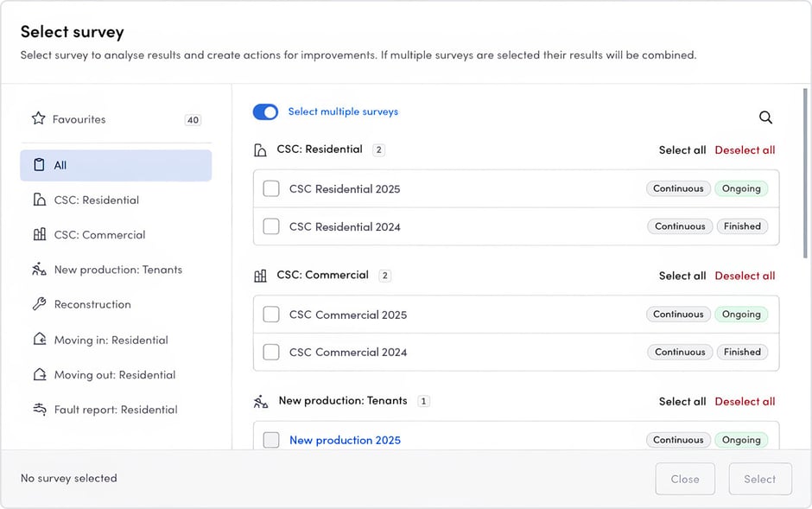Screen dimensions: 812x509
Task: Click count badge next to CSC: Commercial header
Action: pyautogui.click(x=384, y=276)
